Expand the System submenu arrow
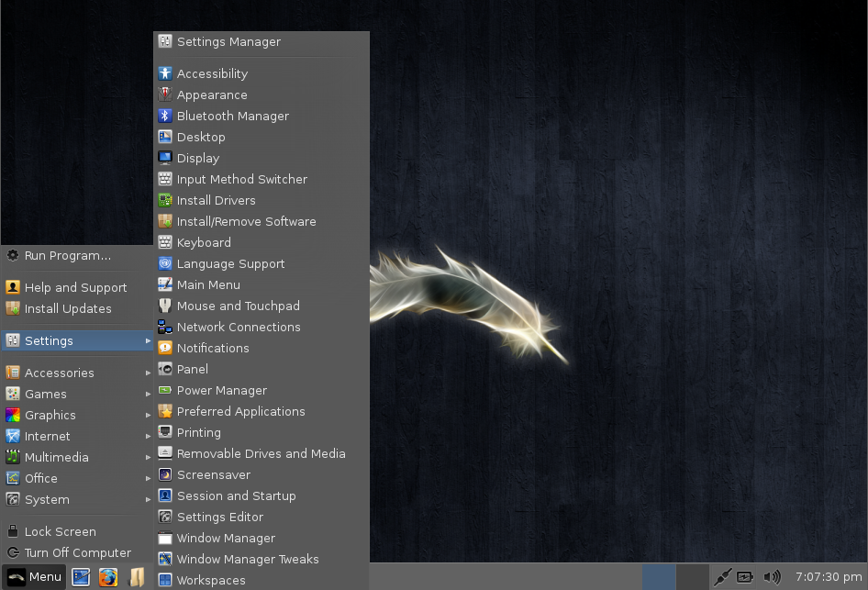Viewport: 868px width, 590px height. [148, 499]
